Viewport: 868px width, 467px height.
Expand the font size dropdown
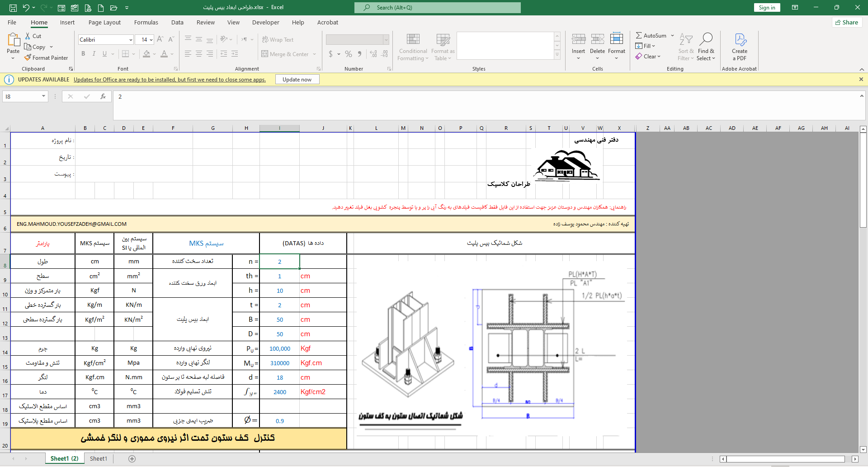click(x=151, y=40)
